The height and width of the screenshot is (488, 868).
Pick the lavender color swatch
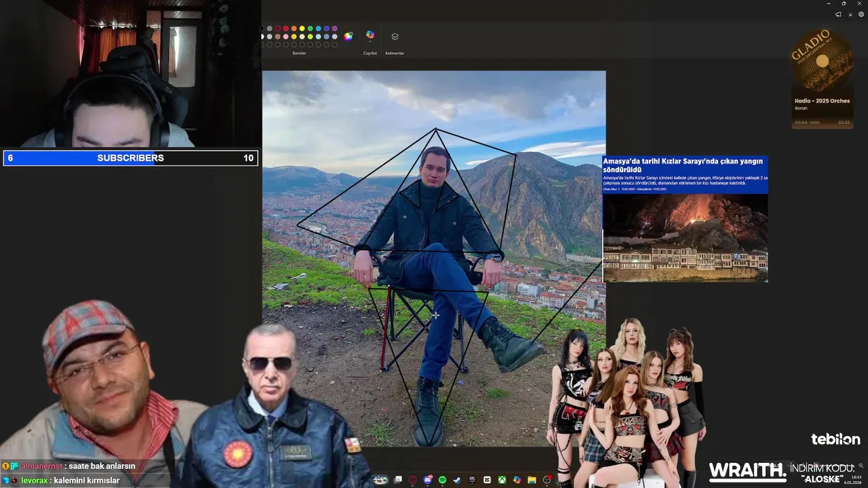334,37
